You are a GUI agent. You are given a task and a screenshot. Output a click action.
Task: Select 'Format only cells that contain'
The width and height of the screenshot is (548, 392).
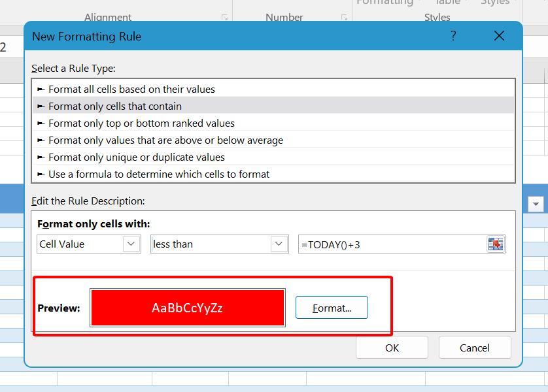pyautogui.click(x=273, y=106)
